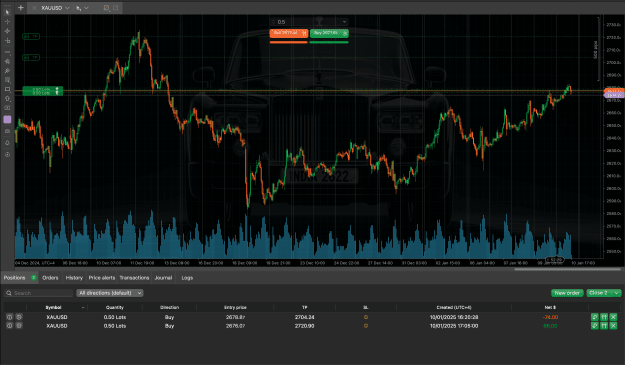Open the History tab
This screenshot has height=365, width=625.
pos(74,278)
